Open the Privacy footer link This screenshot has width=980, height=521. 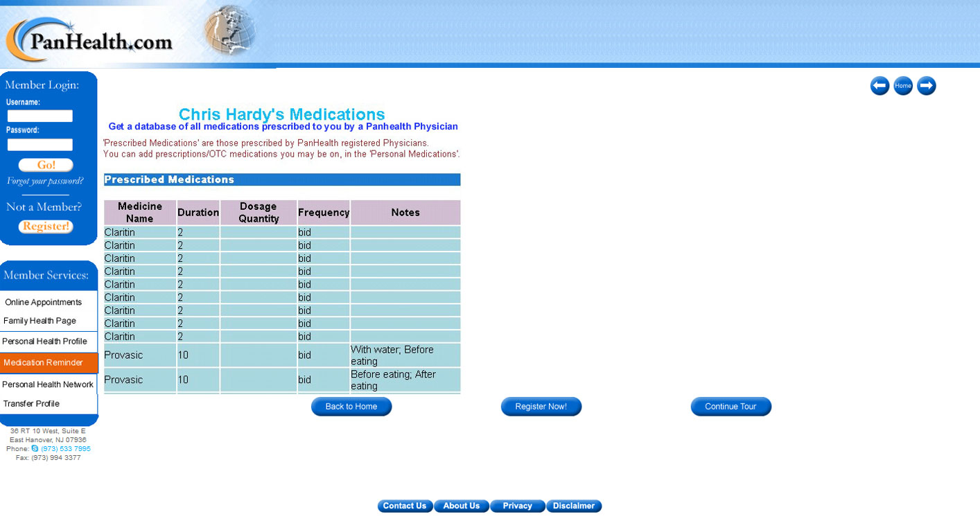click(x=518, y=506)
